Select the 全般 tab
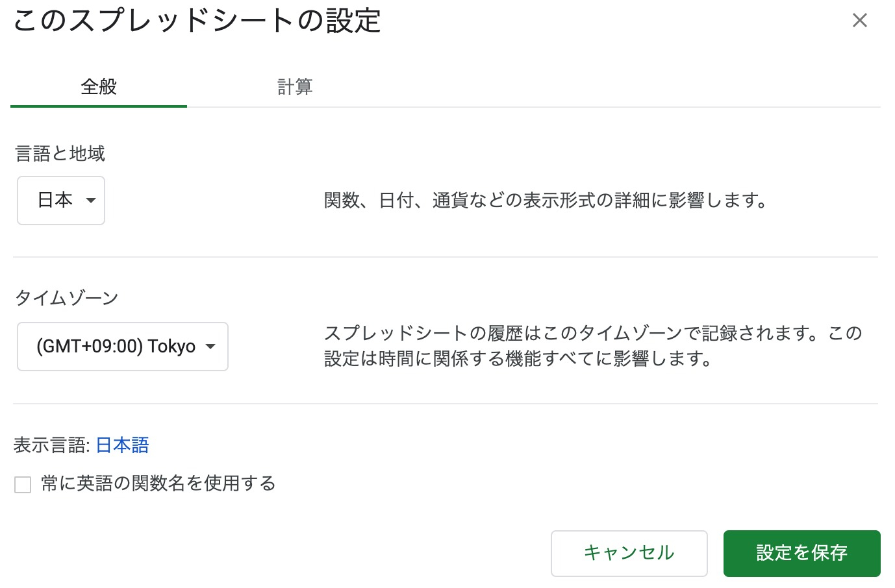The height and width of the screenshot is (588, 895). 98,86
